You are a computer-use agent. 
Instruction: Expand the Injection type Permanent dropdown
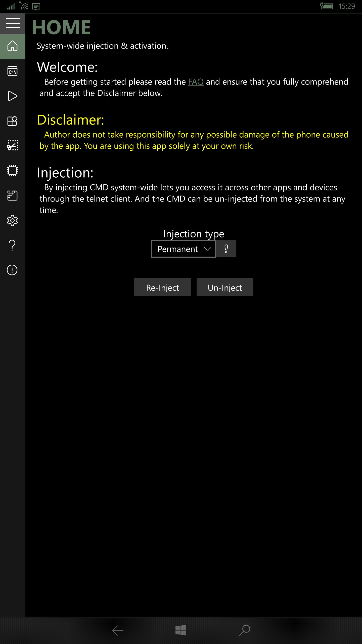point(183,249)
